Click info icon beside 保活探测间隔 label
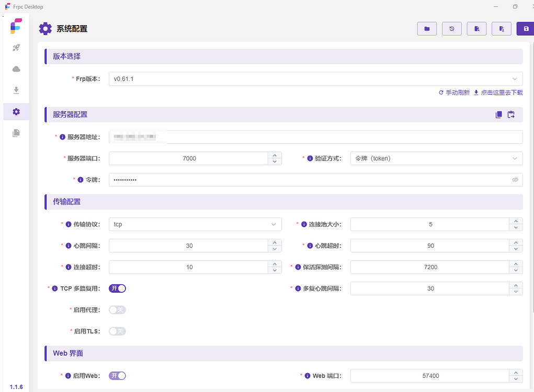The width and height of the screenshot is (534, 392). pyautogui.click(x=298, y=268)
